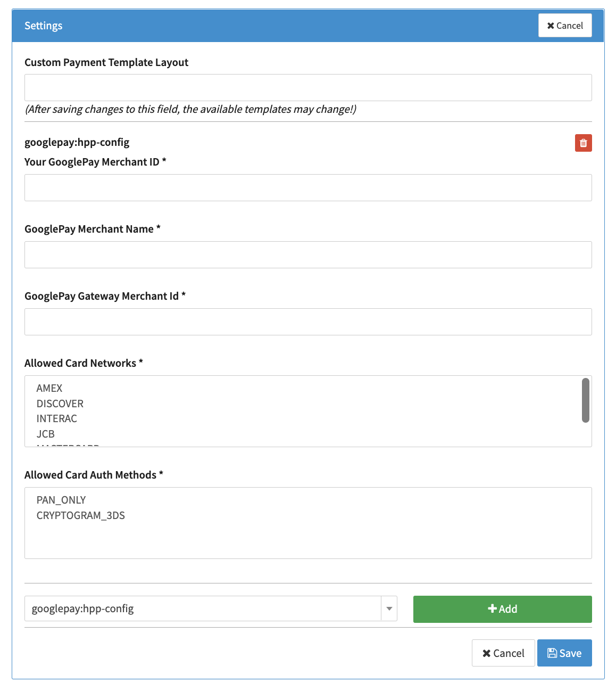Click the floppy disk icon on Save
Viewport: 616px width, 691px height.
[x=552, y=653]
